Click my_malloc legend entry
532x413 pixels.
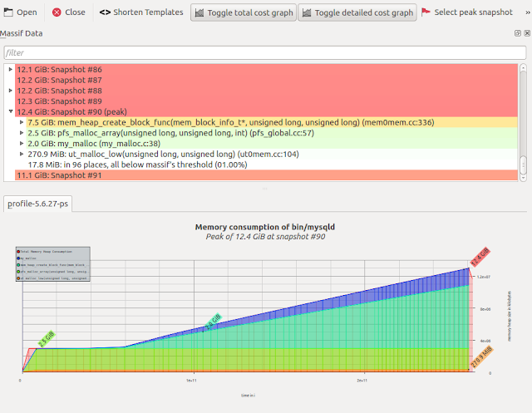(27, 258)
